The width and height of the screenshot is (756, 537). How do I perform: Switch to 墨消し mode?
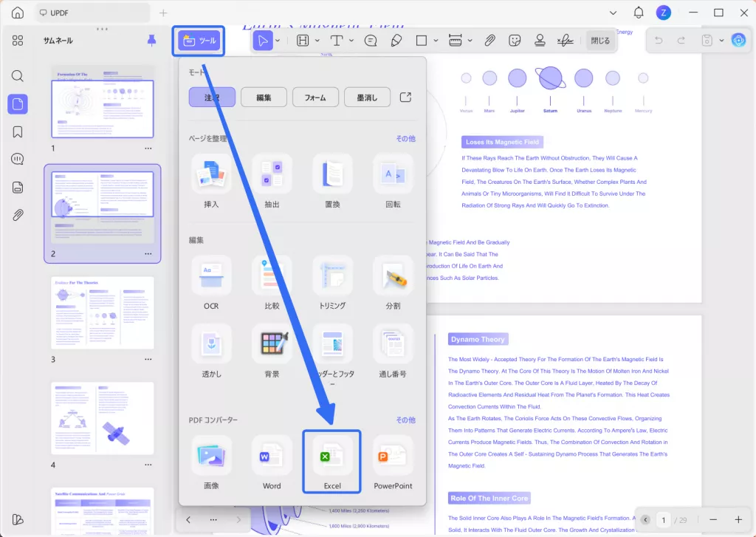pos(367,98)
